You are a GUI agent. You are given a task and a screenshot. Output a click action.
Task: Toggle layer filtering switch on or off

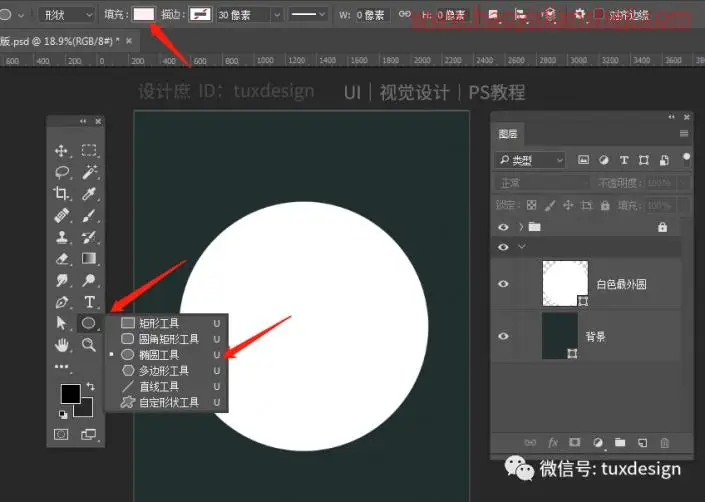686,158
